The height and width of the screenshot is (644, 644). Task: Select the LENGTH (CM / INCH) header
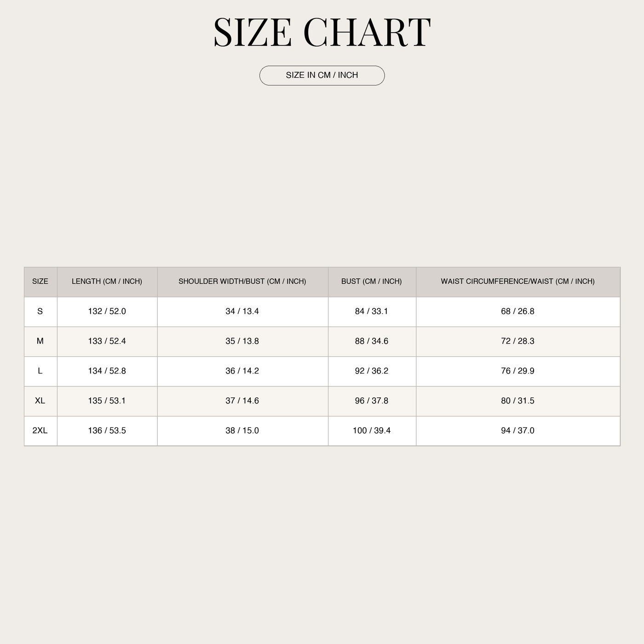[x=107, y=282]
